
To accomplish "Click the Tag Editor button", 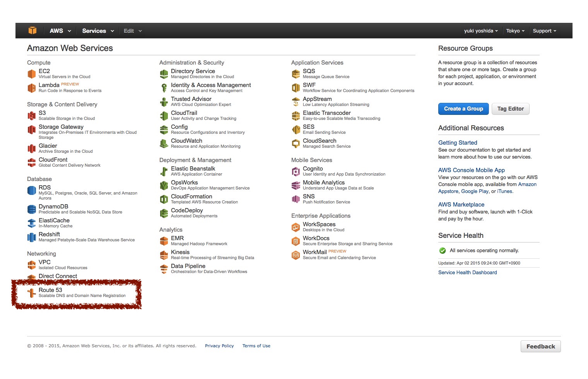I will pyautogui.click(x=511, y=109).
